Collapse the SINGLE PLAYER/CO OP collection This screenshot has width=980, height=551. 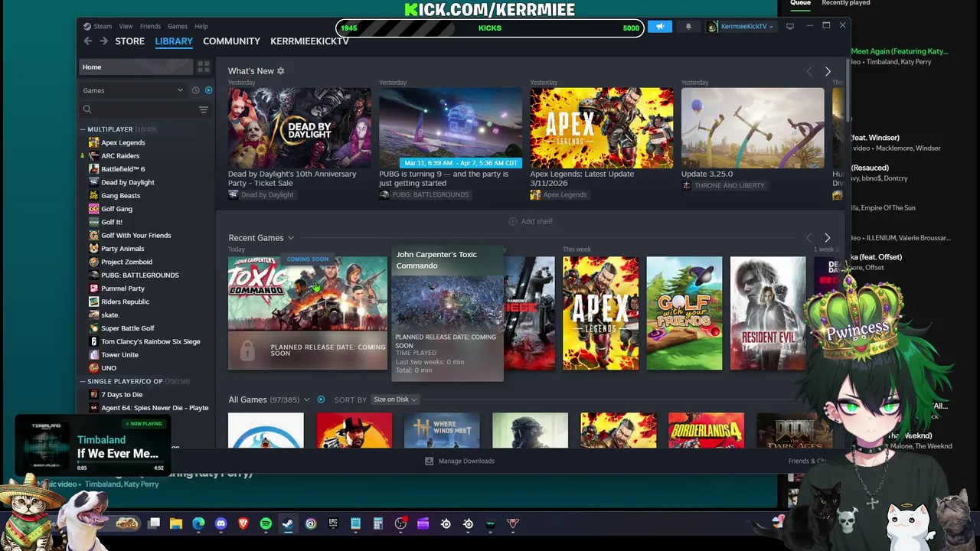tap(83, 381)
